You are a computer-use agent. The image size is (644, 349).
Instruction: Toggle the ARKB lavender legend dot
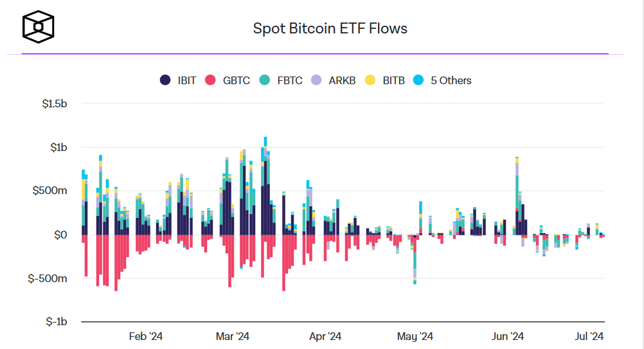(316, 80)
